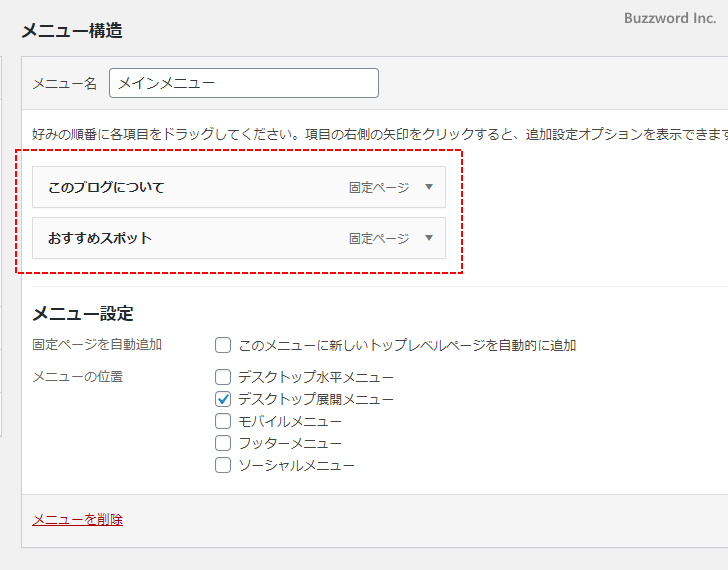Click the Buzzword Inc. watermark text
728x570 pixels.
670,18
